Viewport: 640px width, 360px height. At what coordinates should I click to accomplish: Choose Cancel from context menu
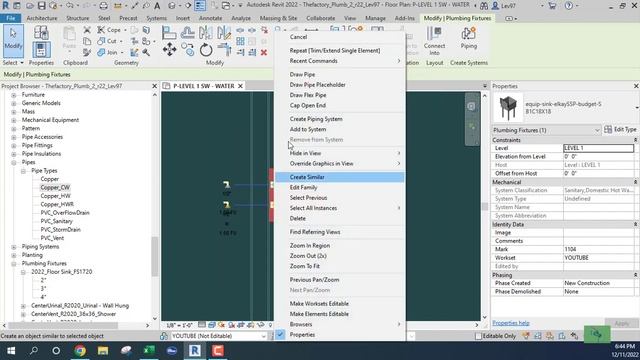coord(340,37)
